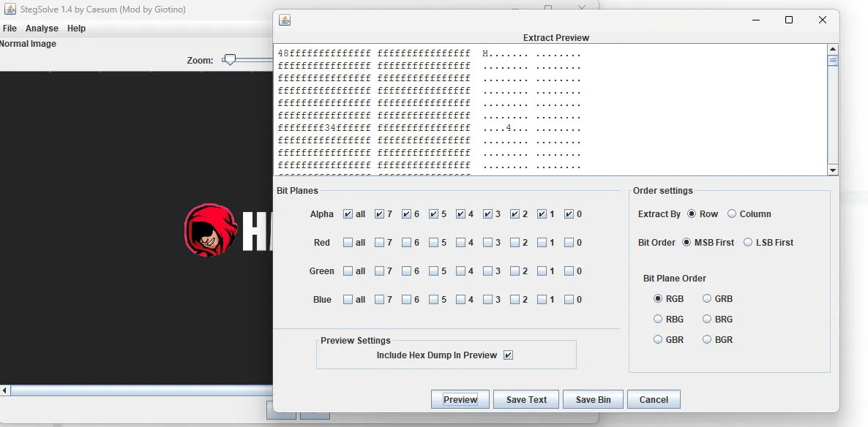Viewport: 868px width, 427px height.
Task: Toggle Include Hex Dump In Preview checkbox
Action: (509, 355)
